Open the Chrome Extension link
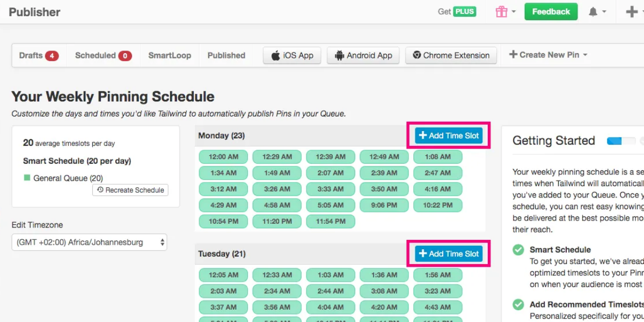The height and width of the screenshot is (322, 644). [x=451, y=55]
